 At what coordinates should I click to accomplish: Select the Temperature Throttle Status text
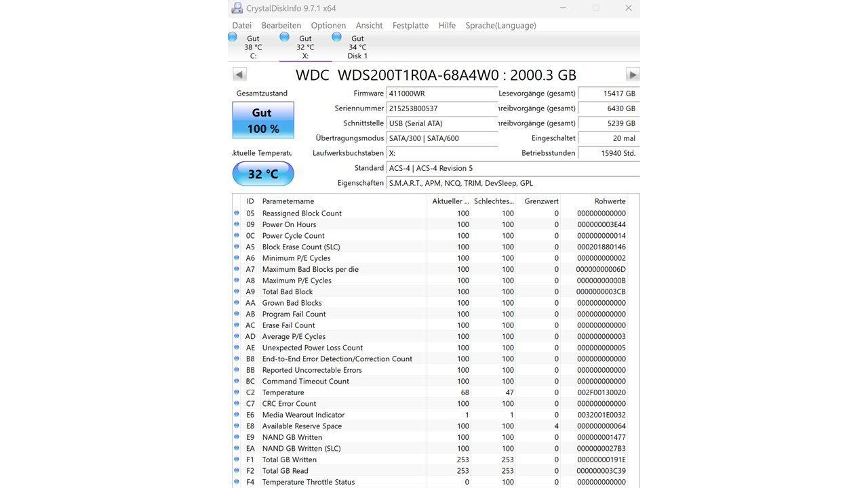point(309,482)
